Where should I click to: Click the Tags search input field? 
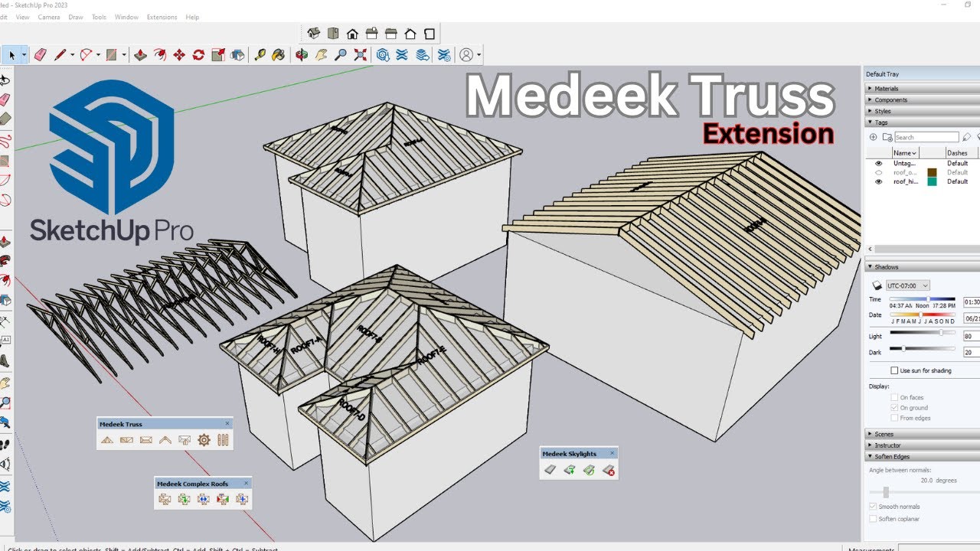[926, 137]
